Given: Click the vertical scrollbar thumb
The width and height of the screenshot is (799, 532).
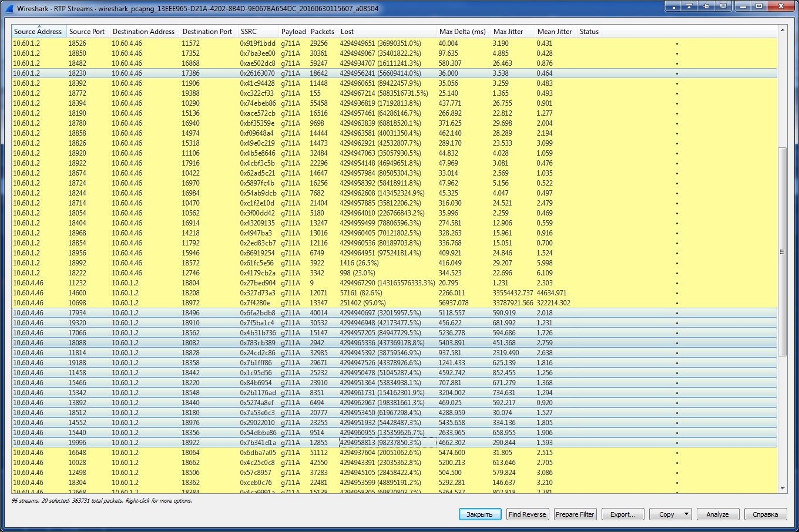Looking at the screenshot, I should pyautogui.click(x=782, y=251).
